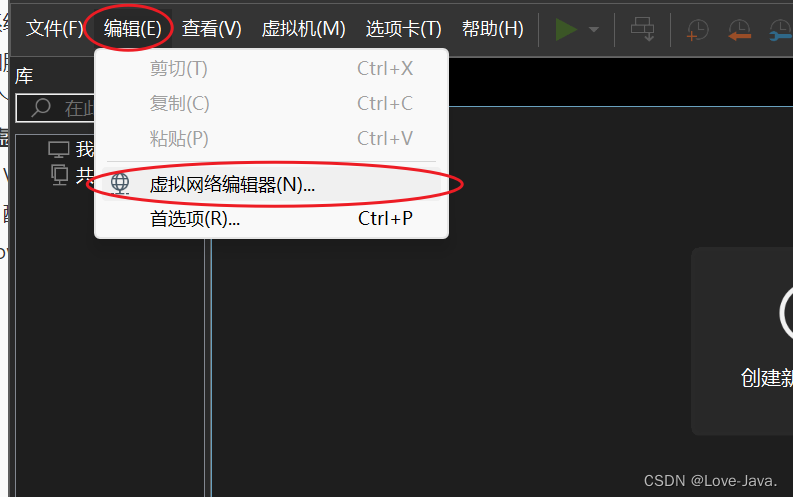
Task: Click the globe icon beside 虚拟网络编辑器
Action: point(120,184)
